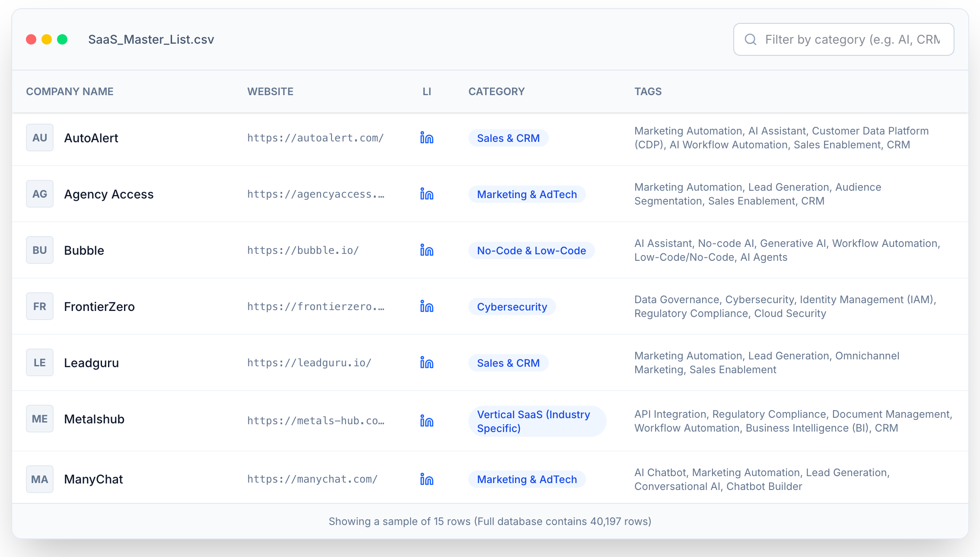Click the LinkedIn icon for Agency Access
The height and width of the screenshot is (557, 980).
click(x=427, y=194)
